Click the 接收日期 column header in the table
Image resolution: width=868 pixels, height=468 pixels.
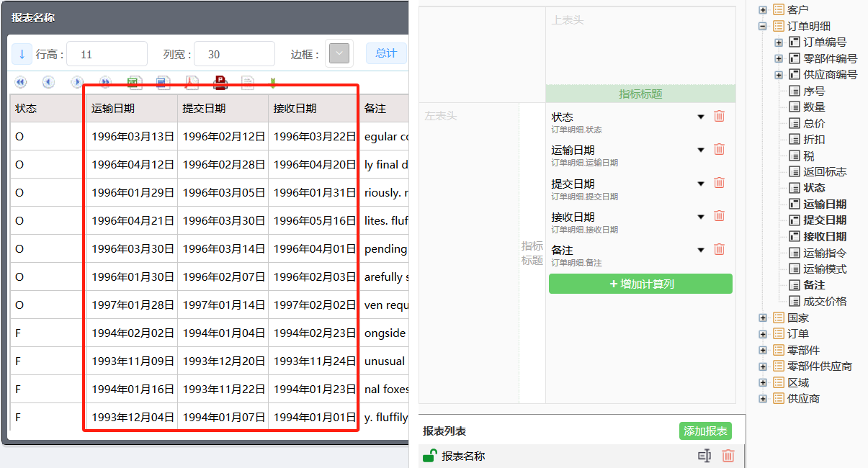click(313, 108)
